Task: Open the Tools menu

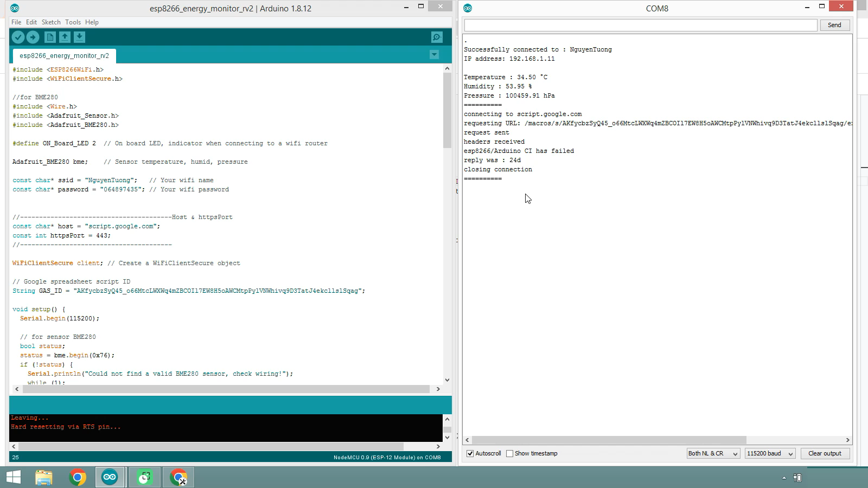Action: 73,22
